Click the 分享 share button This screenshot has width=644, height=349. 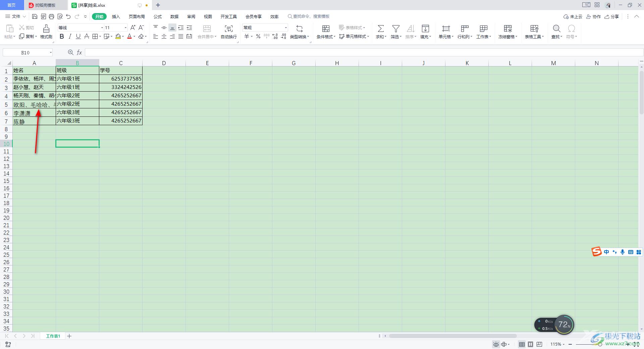(611, 16)
